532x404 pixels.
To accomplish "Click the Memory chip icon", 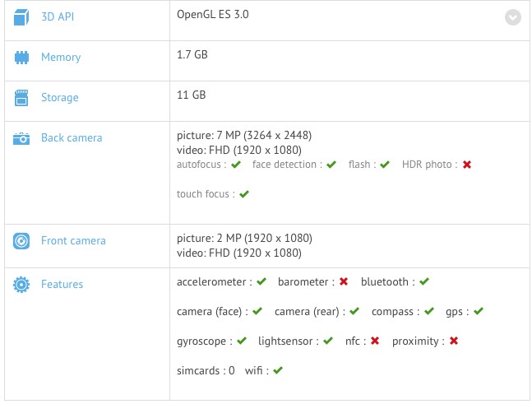I will coord(21,58).
